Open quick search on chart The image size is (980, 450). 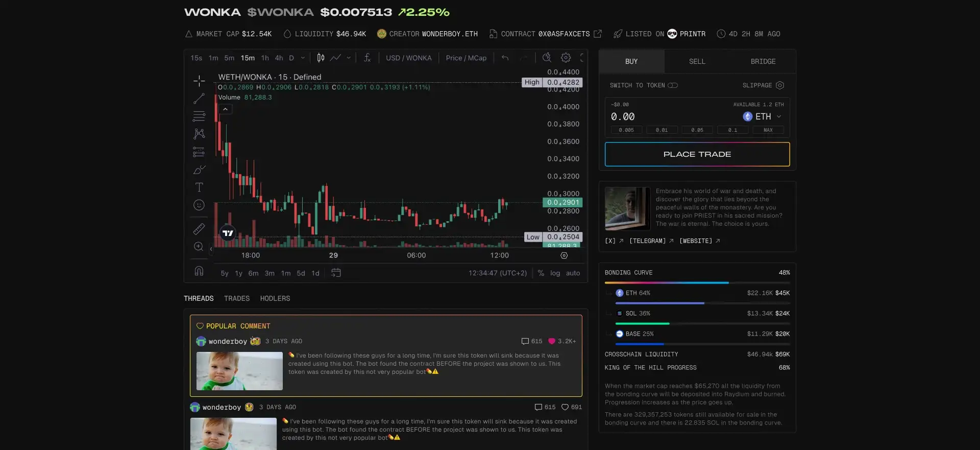547,58
